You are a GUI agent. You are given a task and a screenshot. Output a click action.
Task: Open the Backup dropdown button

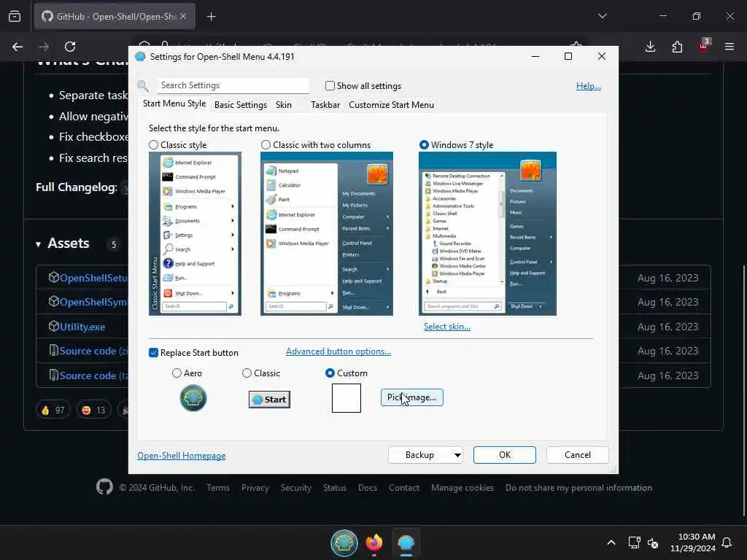point(426,455)
